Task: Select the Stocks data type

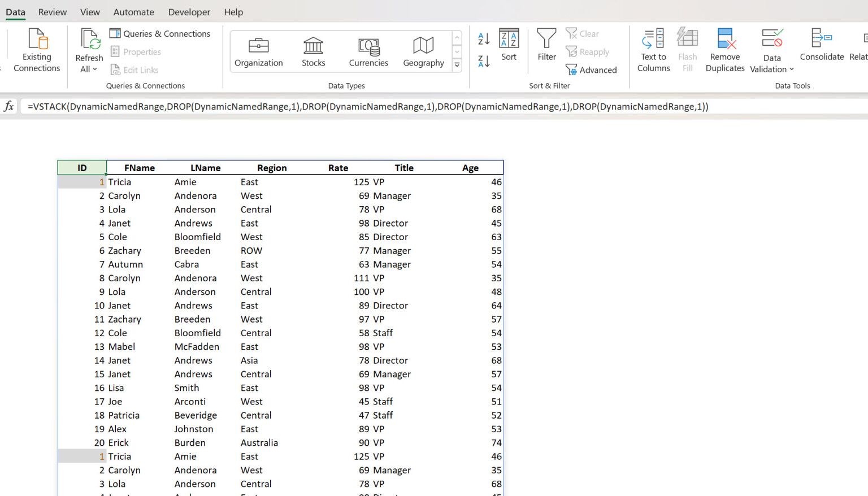Action: (x=313, y=51)
